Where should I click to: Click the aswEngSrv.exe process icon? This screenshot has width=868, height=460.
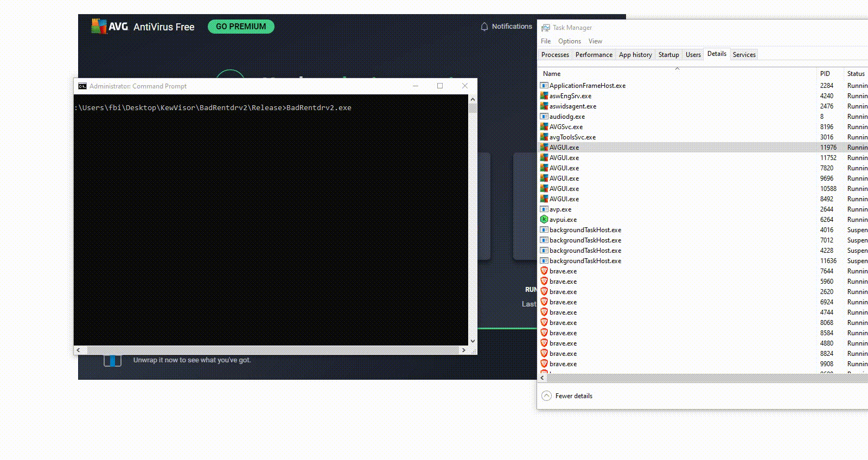(544, 96)
